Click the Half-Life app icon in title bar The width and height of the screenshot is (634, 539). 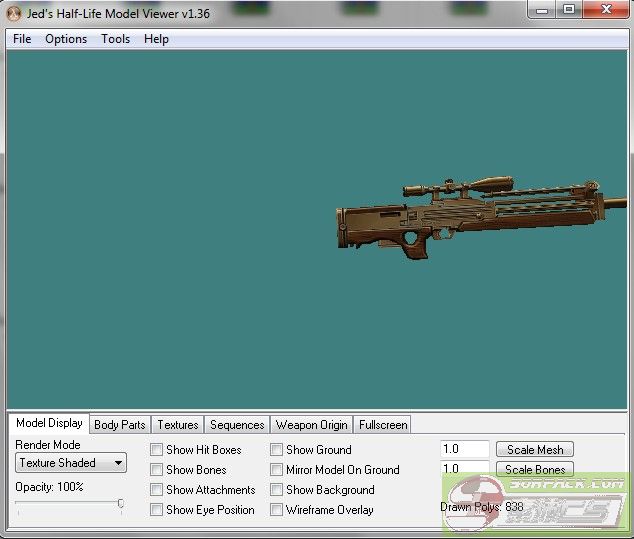pyautogui.click(x=14, y=13)
